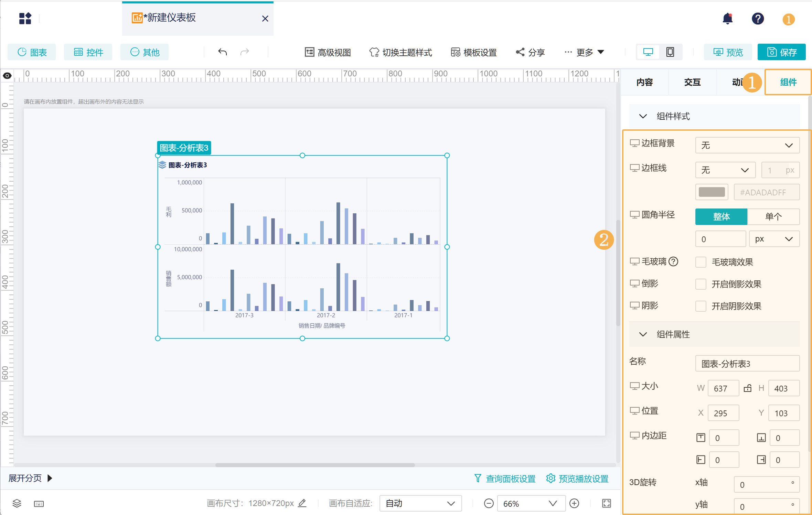Click the border line color swatch
812x515 pixels.
[712, 192]
